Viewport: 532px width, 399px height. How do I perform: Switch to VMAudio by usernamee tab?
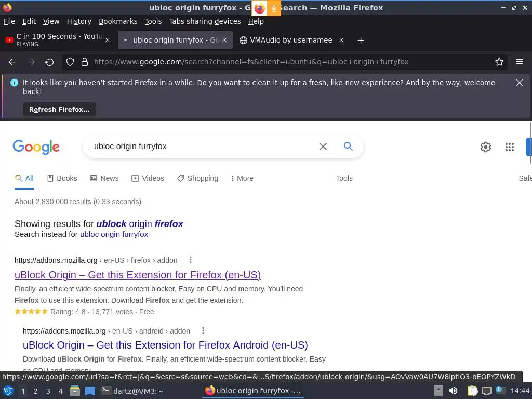coord(291,40)
